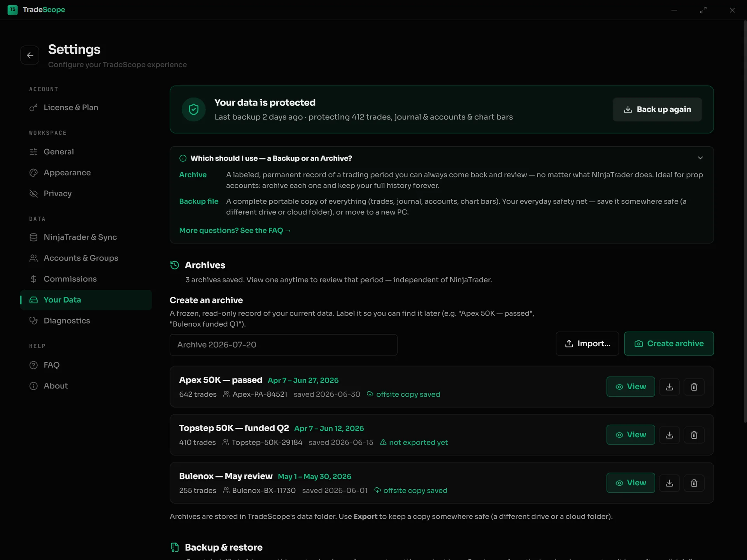This screenshot has height=560, width=747.
Task: Follow More questions? See the FAQ link
Action: pos(235,231)
